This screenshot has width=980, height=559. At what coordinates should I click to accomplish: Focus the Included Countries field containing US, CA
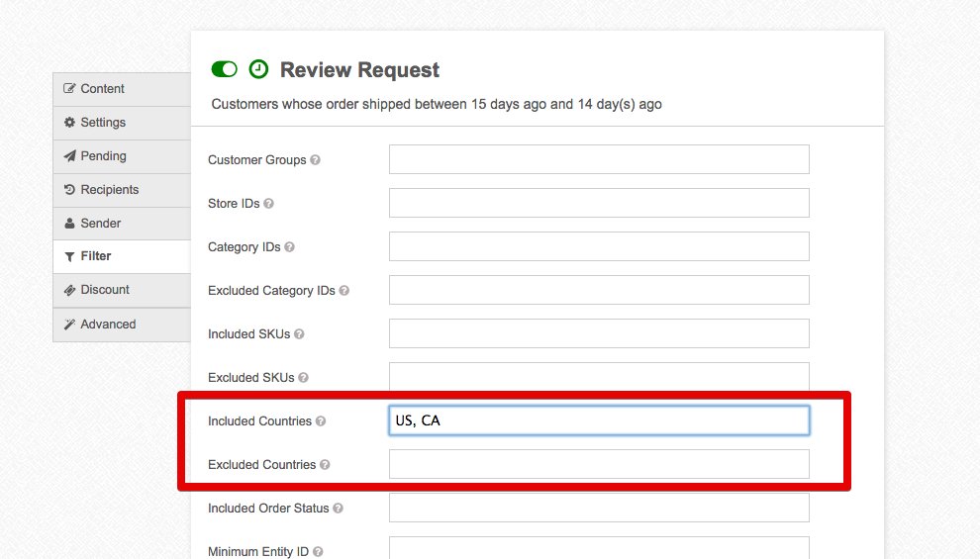599,420
